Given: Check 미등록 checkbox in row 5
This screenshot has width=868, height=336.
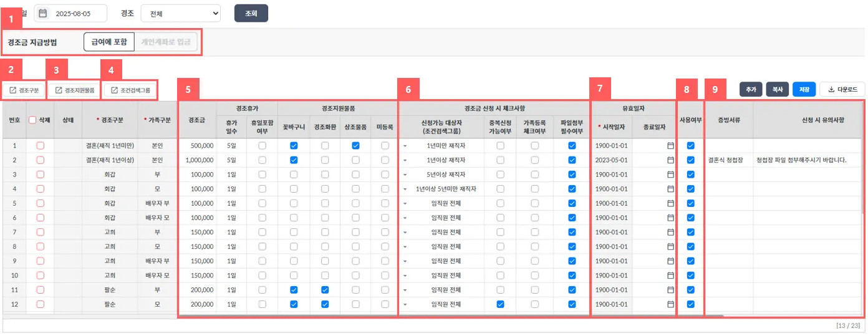Looking at the screenshot, I should [385, 203].
